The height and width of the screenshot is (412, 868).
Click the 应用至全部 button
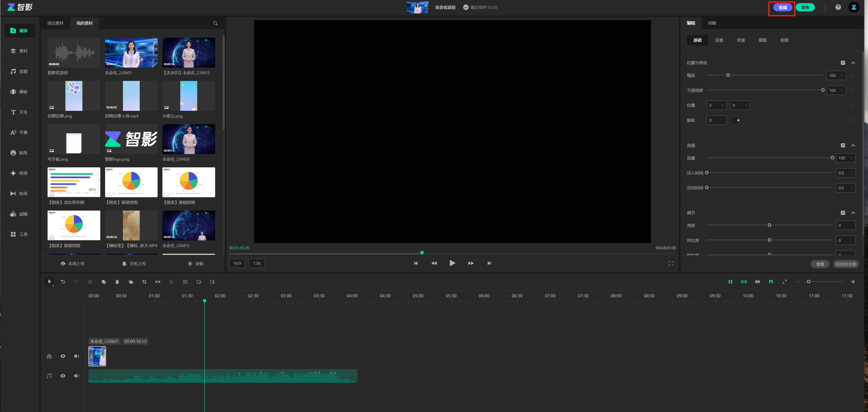[x=845, y=264]
